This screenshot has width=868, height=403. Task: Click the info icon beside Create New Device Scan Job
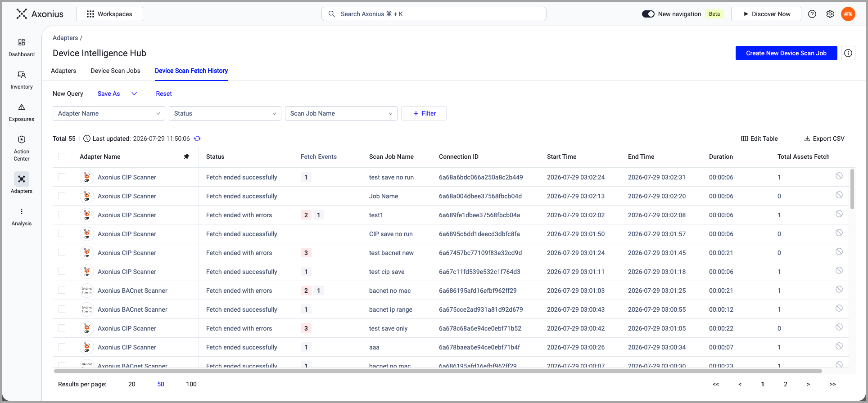point(848,53)
